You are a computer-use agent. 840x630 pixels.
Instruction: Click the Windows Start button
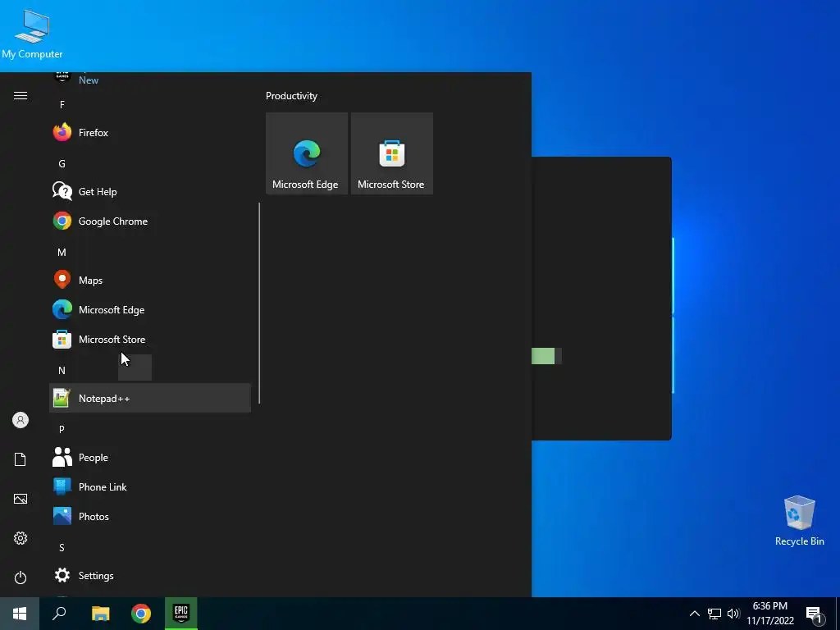coord(20,614)
